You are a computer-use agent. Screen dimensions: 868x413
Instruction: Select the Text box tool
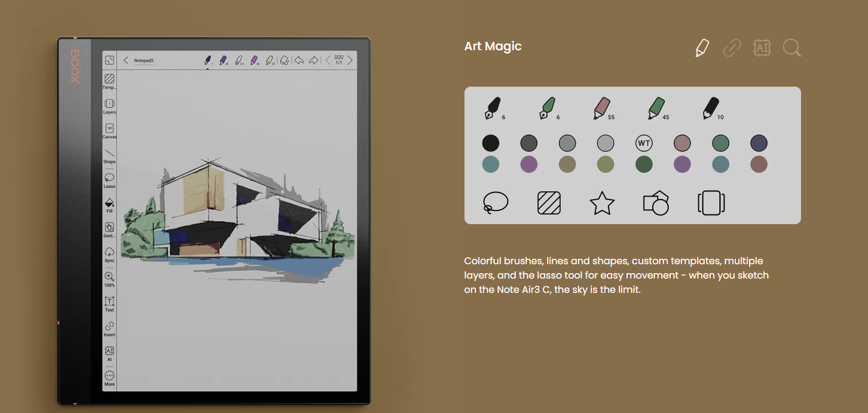click(109, 301)
